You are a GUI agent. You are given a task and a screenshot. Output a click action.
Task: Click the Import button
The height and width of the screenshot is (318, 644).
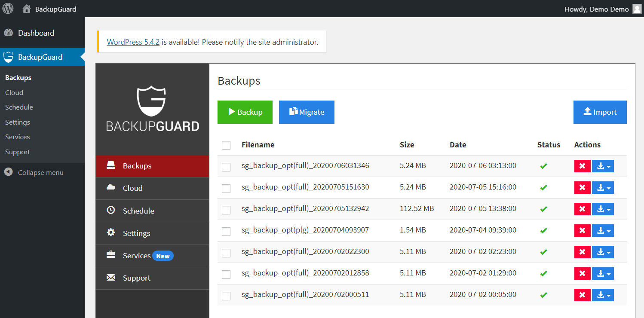coord(600,112)
